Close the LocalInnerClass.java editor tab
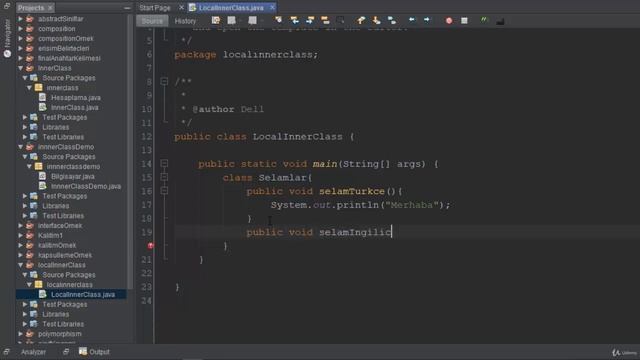Viewport: 640px width, 360px height. point(272,7)
